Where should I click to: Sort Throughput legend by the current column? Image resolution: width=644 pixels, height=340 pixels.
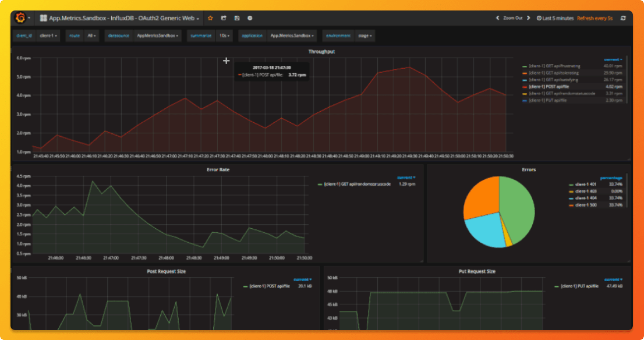point(613,59)
